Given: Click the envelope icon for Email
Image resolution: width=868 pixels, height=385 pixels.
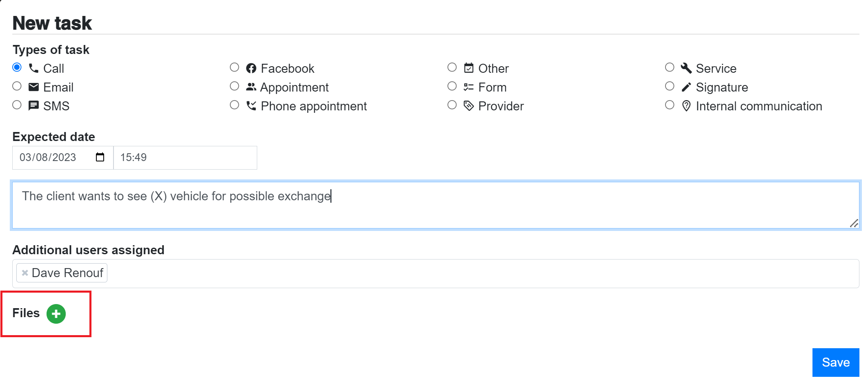Looking at the screenshot, I should [x=33, y=87].
